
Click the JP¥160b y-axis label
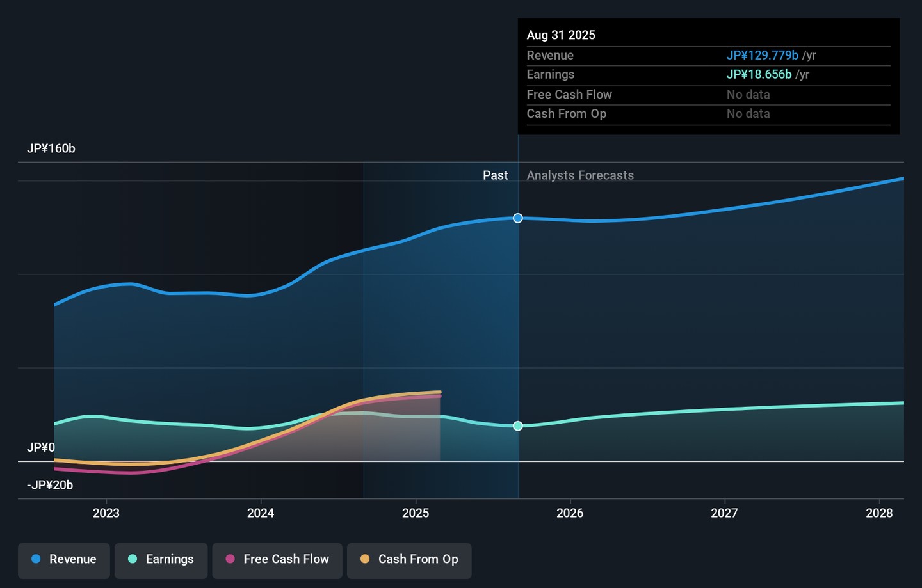(51, 148)
